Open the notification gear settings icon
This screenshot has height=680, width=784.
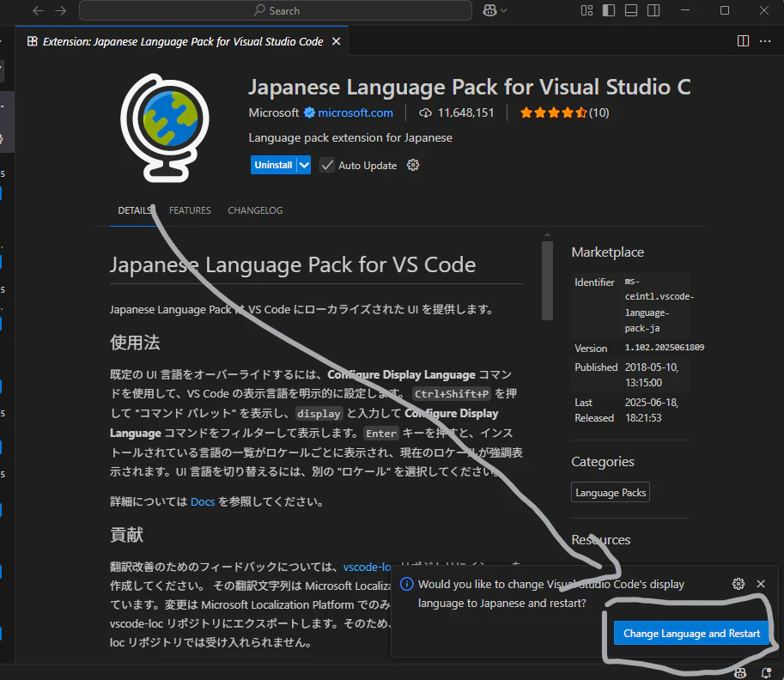pyautogui.click(x=738, y=584)
